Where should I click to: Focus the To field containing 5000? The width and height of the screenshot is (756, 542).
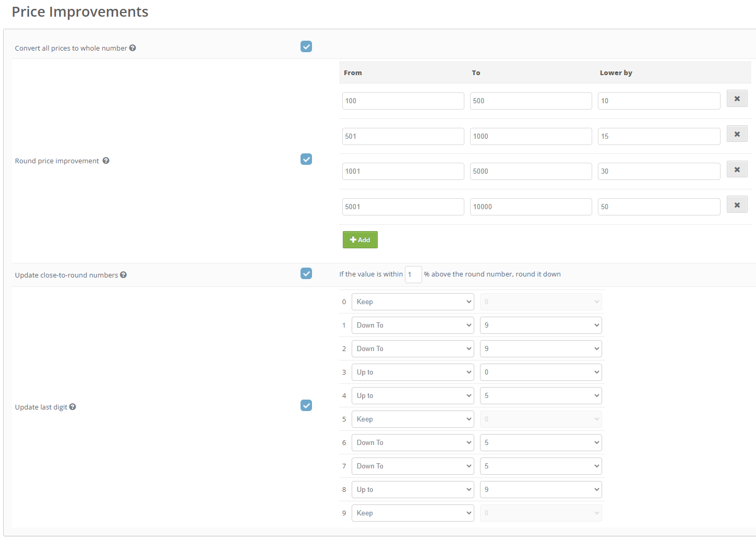(531, 171)
